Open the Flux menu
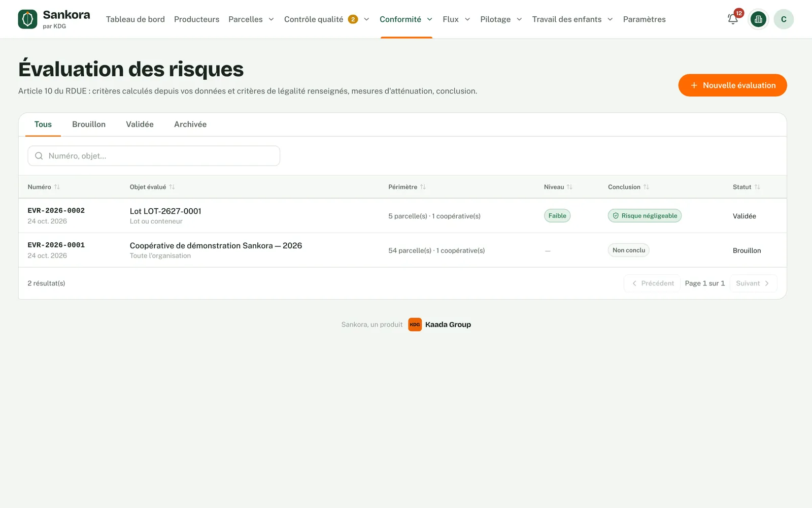The width and height of the screenshot is (812, 508). pyautogui.click(x=451, y=19)
